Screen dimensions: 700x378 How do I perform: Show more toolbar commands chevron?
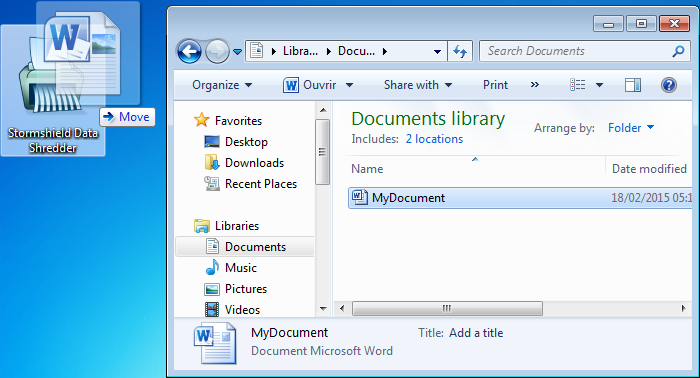(x=534, y=84)
